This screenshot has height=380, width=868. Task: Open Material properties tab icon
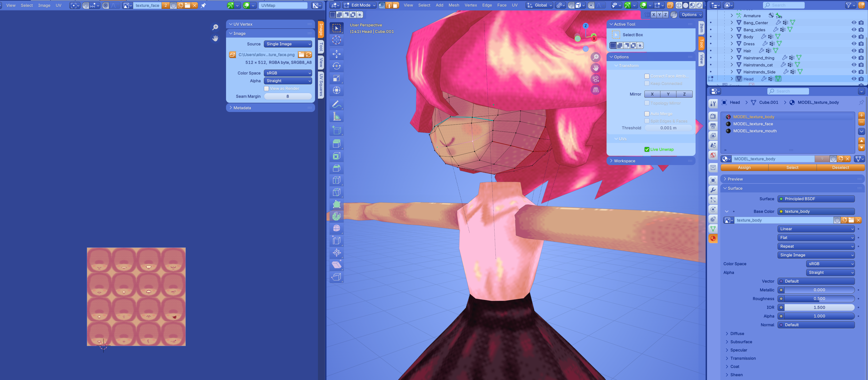click(713, 238)
